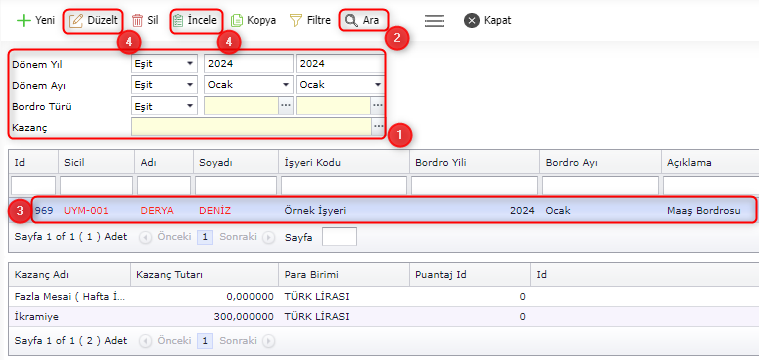
Task: Sort by Soyadı column header
Action: (x=236, y=163)
